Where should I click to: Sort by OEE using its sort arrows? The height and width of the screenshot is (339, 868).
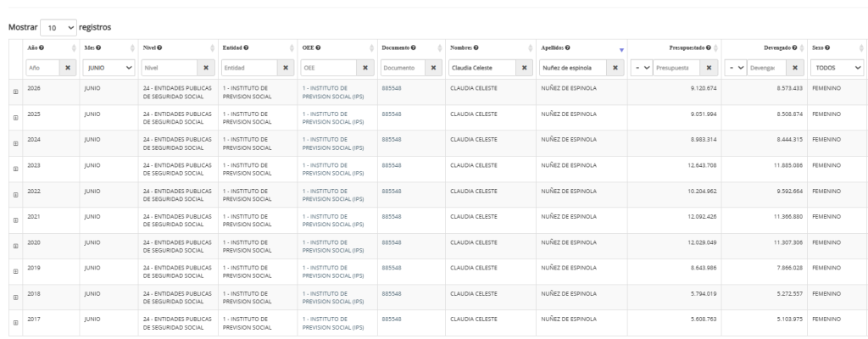[371, 48]
